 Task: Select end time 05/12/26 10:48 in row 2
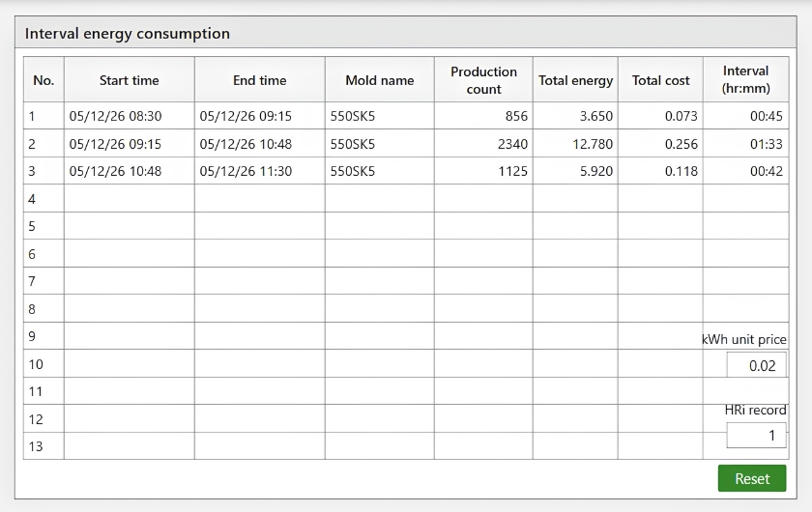[x=246, y=144]
